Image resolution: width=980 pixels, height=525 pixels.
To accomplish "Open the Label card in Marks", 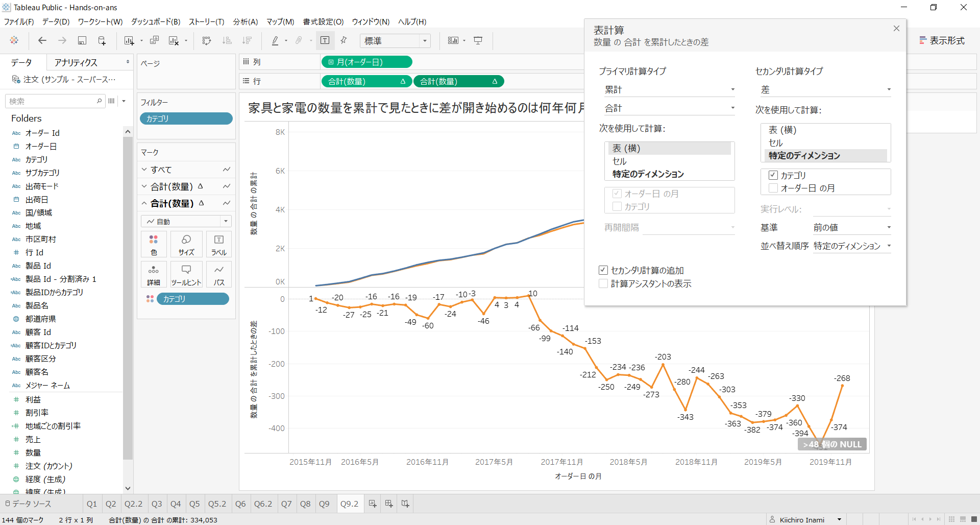I will coord(219,245).
